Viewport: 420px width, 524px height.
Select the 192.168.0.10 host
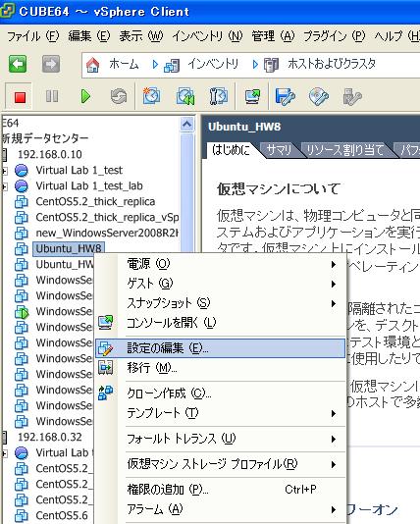[x=50, y=154]
